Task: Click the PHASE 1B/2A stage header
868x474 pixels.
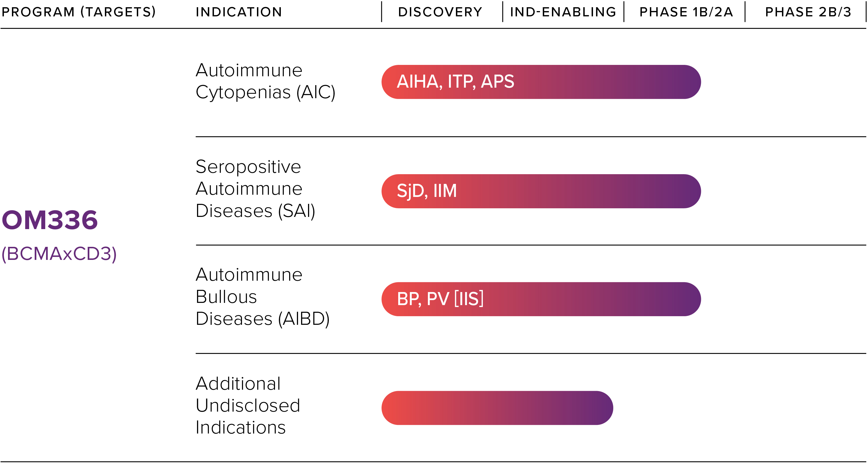Action: click(686, 12)
